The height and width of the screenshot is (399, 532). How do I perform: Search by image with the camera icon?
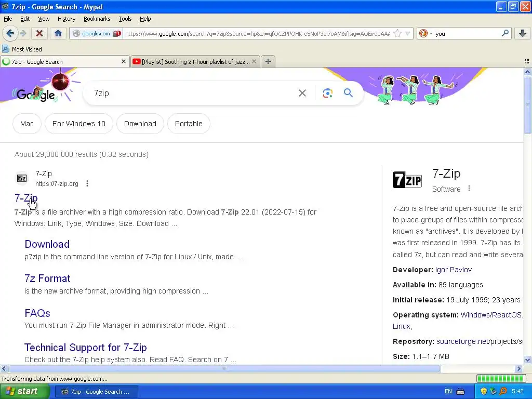(327, 93)
